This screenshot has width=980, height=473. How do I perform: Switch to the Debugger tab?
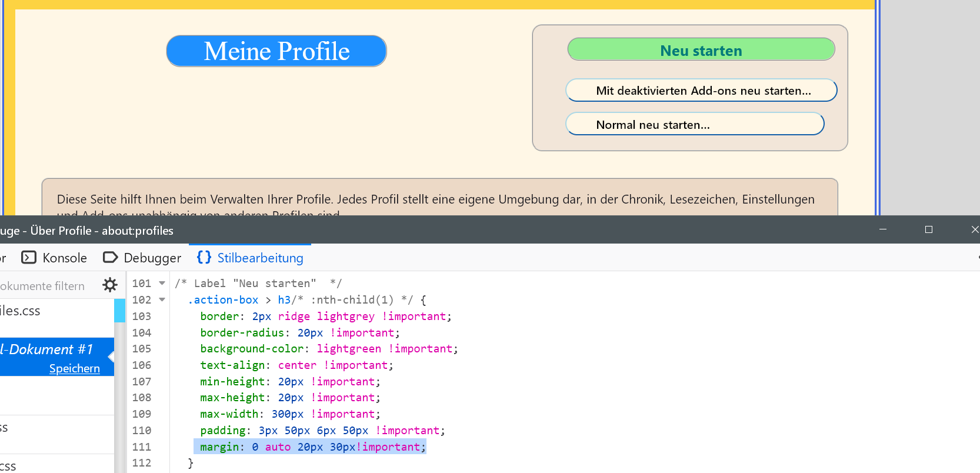coord(152,258)
